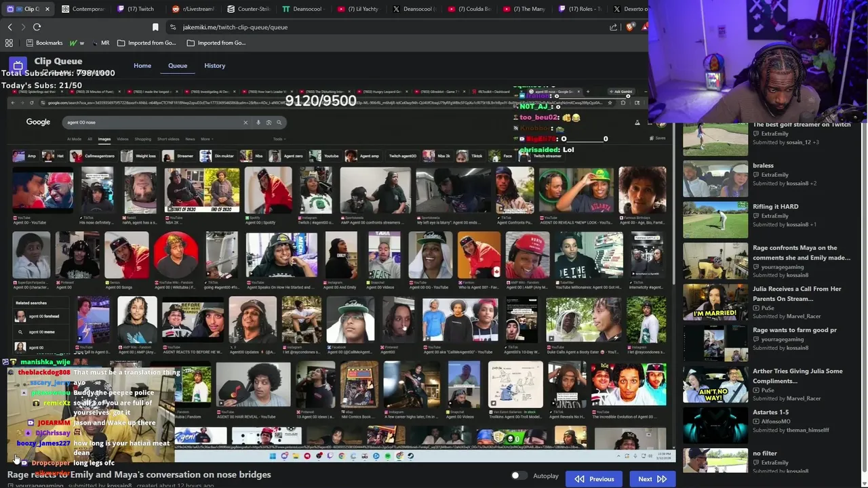Select the Shopping tab in Google results

coord(142,139)
